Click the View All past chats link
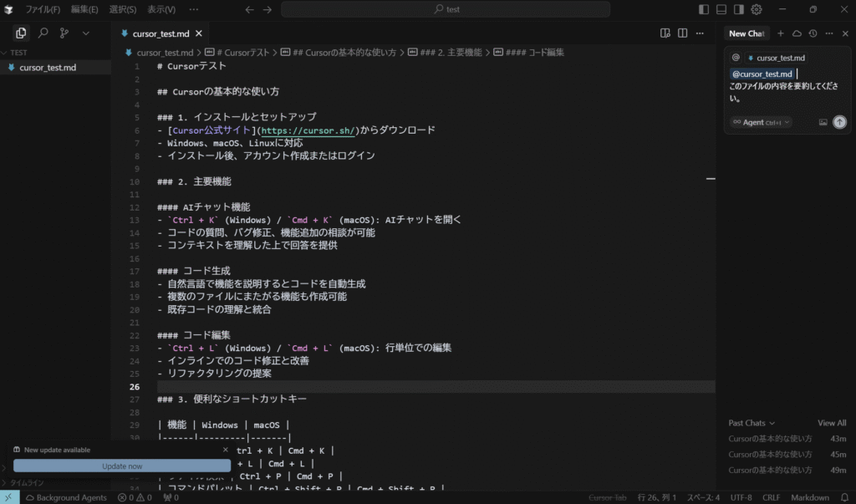Viewport: 856px width, 504px height. pyautogui.click(x=832, y=423)
